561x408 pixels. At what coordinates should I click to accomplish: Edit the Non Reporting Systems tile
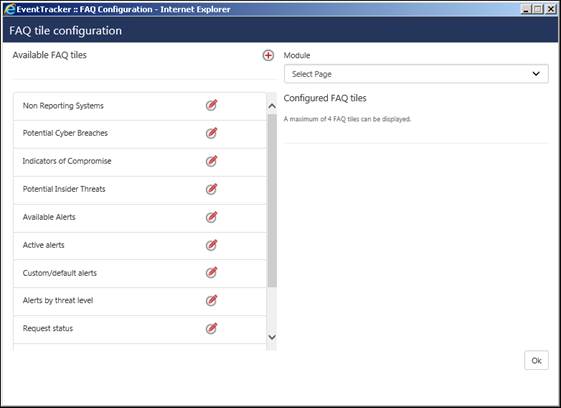[x=211, y=105]
